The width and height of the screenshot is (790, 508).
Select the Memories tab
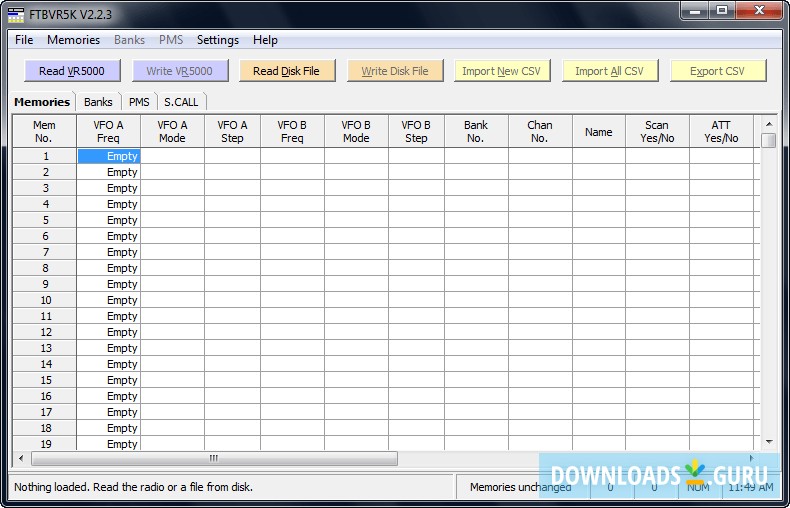click(x=42, y=102)
